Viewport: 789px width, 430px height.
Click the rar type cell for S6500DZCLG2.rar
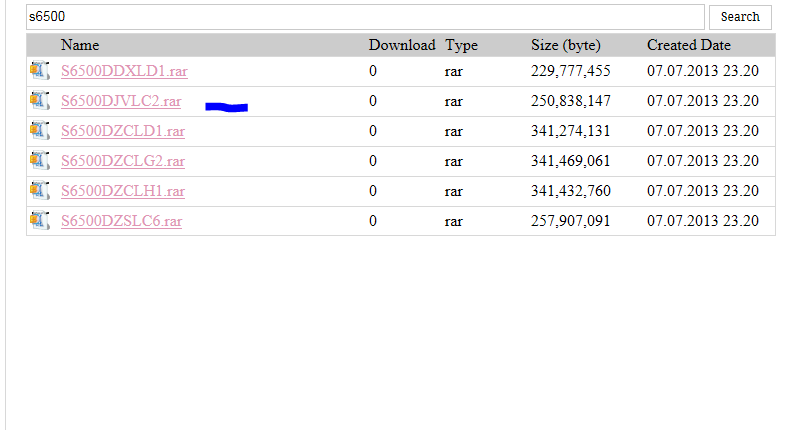(453, 162)
